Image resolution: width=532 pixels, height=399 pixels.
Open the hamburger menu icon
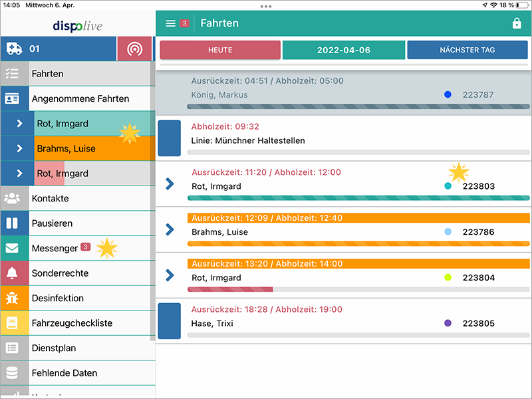tap(171, 23)
